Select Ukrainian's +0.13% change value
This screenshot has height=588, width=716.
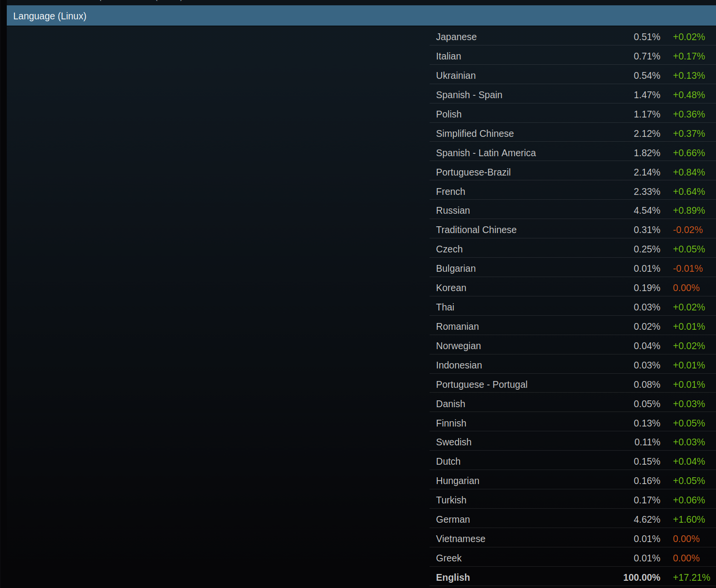689,75
